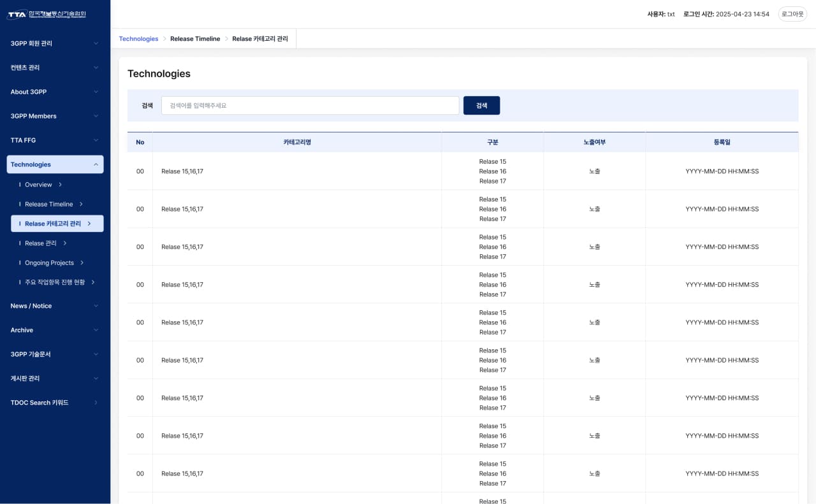
Task: Click the Technologies breadcrumb link
Action: (138, 39)
